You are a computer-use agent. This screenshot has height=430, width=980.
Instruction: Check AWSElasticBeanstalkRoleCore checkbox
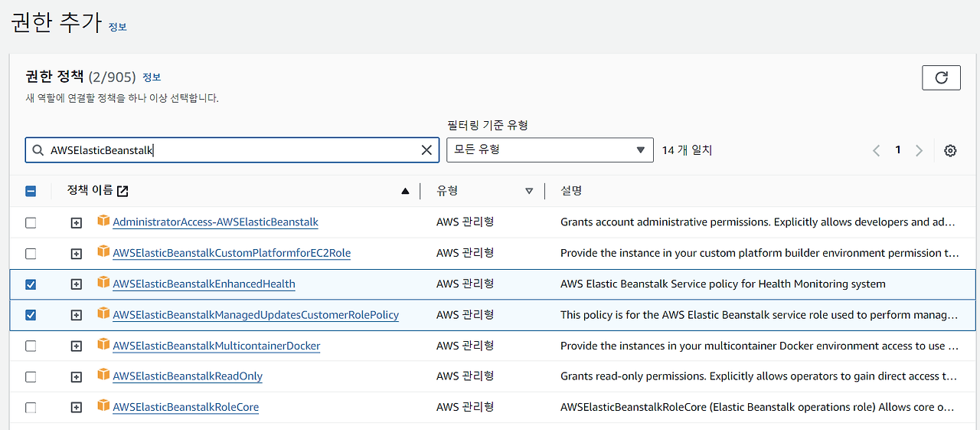pyautogui.click(x=31, y=407)
